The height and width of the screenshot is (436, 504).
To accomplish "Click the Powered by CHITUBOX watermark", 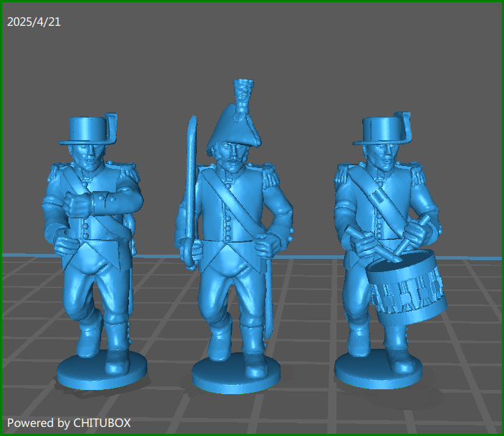I will 68,423.
